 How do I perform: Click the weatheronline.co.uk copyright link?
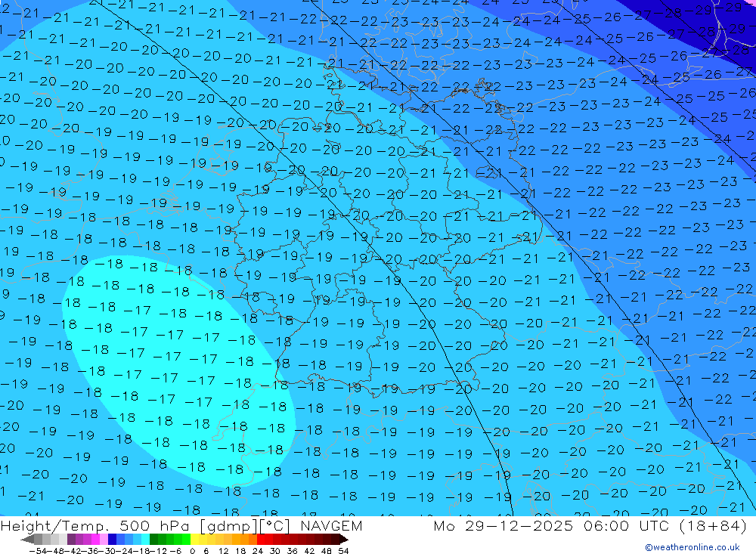(692, 547)
